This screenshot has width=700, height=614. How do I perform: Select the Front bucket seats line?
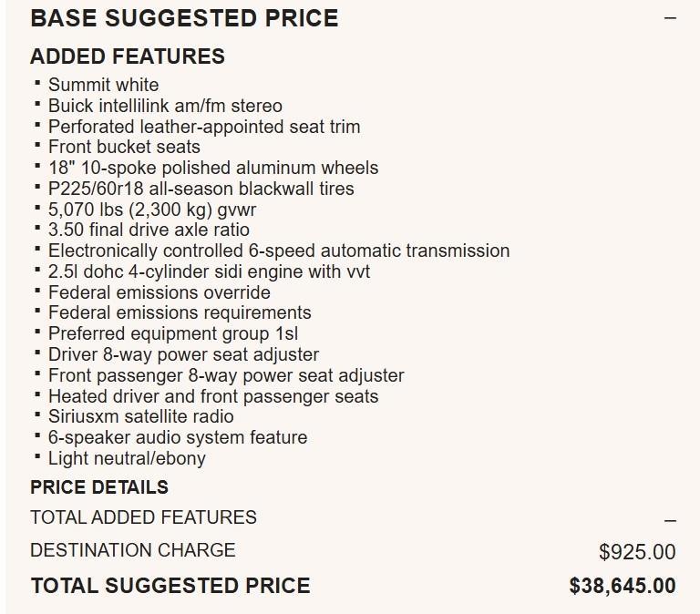pos(124,147)
